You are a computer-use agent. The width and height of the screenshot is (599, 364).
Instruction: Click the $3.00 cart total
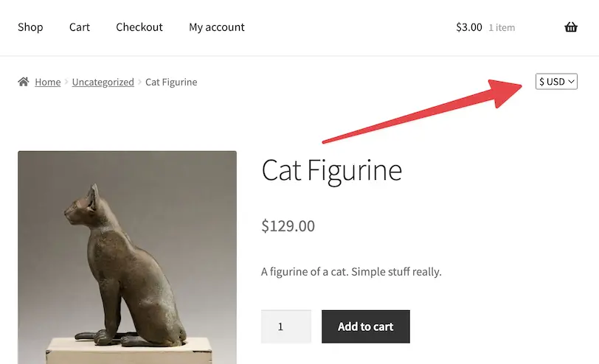coord(469,27)
